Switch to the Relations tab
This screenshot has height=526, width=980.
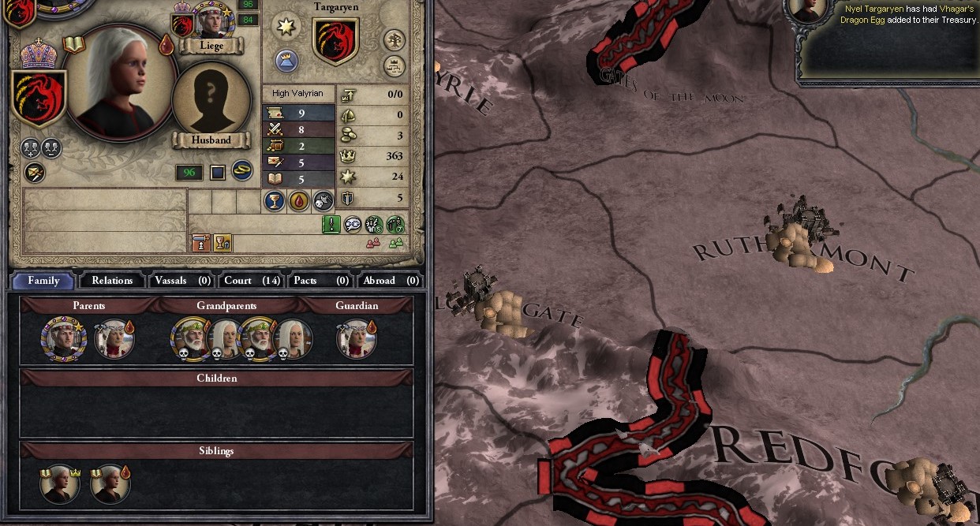[112, 280]
